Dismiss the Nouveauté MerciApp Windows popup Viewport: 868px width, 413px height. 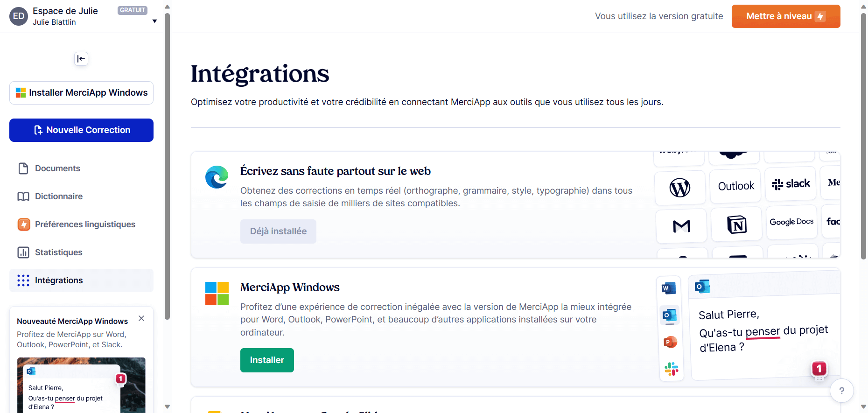(141, 318)
